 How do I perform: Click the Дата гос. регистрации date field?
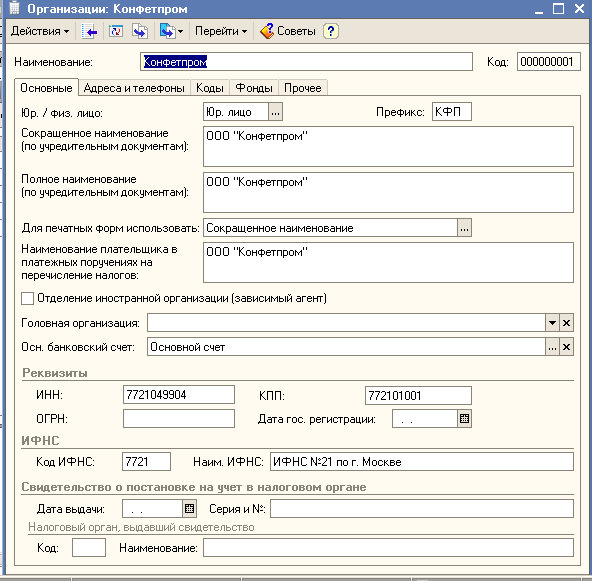click(425, 419)
